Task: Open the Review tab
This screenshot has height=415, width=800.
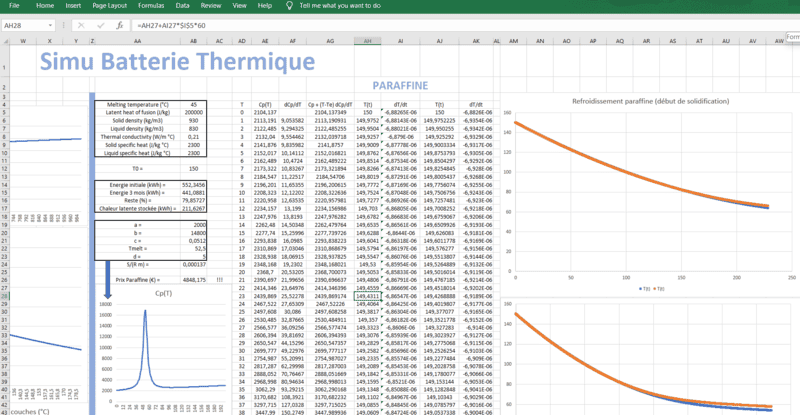Action: point(211,6)
